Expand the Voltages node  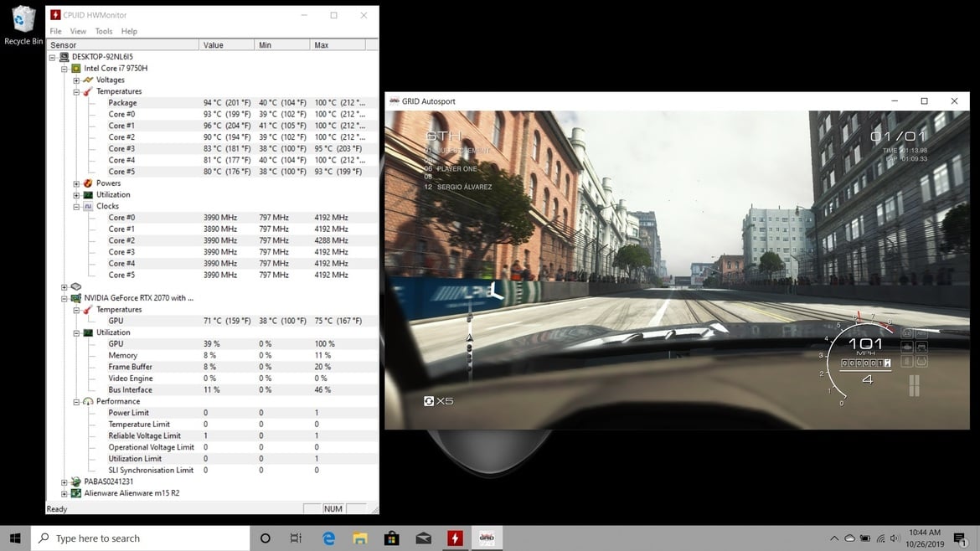pos(76,80)
